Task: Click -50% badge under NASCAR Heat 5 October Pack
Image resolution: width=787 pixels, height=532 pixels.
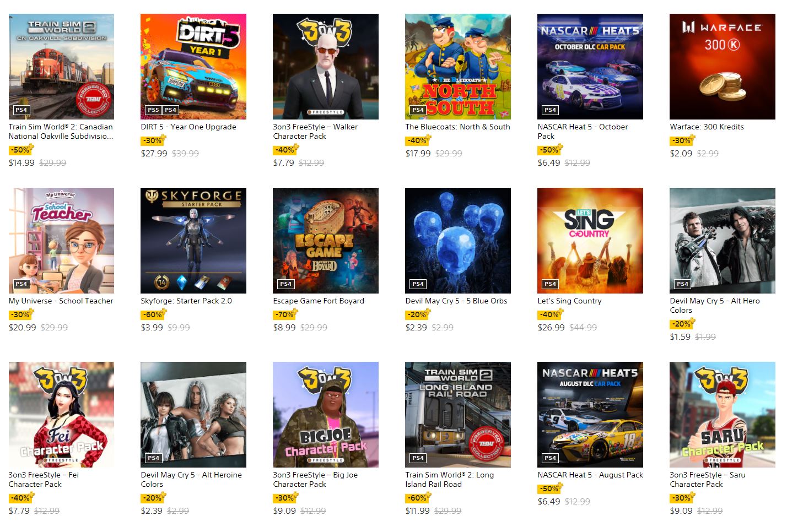Action: coord(550,150)
